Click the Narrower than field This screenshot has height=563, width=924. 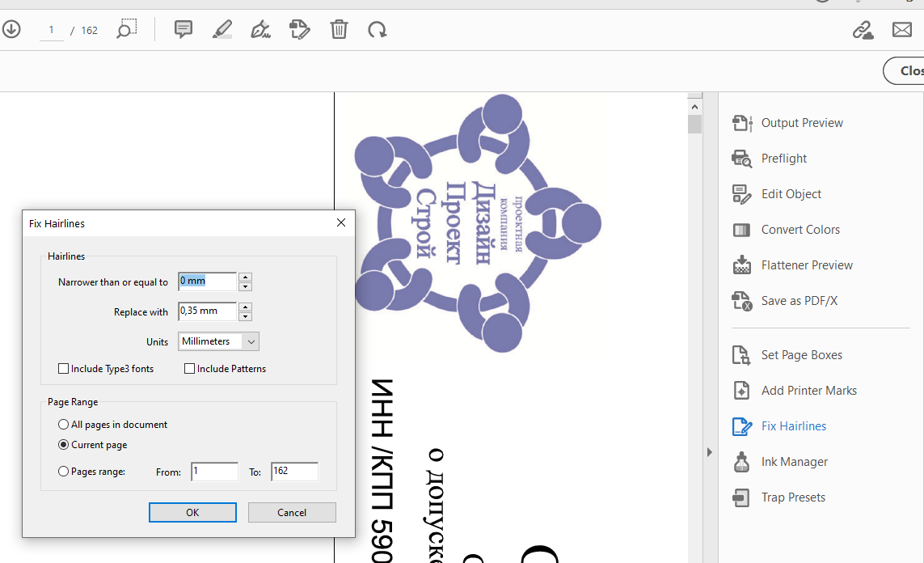click(208, 281)
